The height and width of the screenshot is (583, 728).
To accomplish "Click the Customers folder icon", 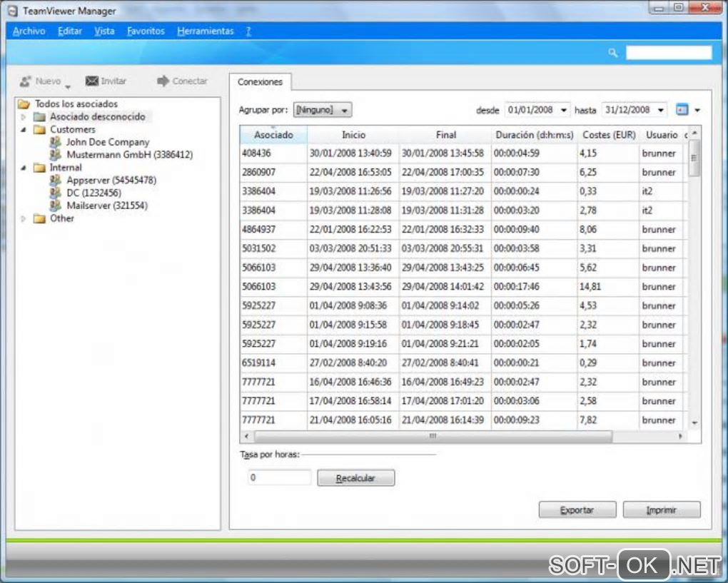I will point(39,129).
